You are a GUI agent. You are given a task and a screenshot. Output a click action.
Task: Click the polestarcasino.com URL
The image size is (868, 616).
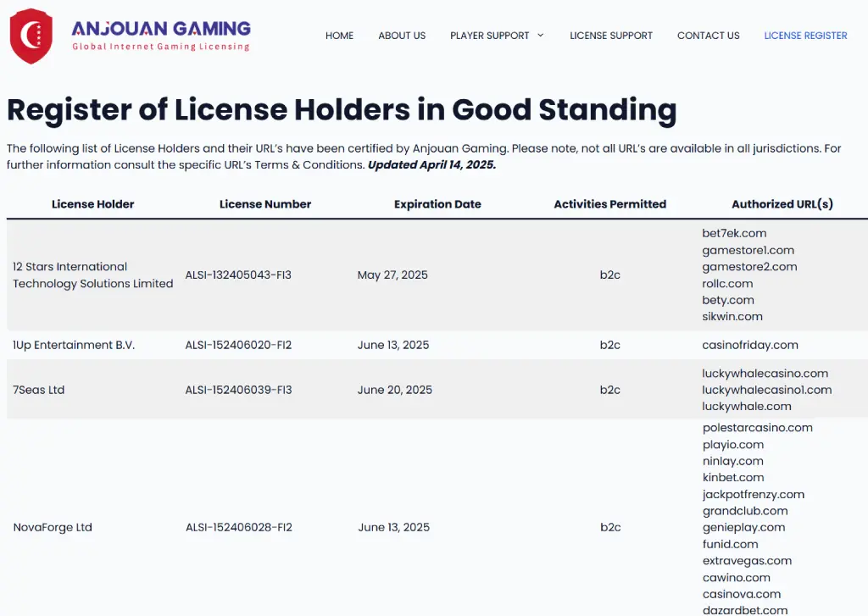(x=757, y=428)
